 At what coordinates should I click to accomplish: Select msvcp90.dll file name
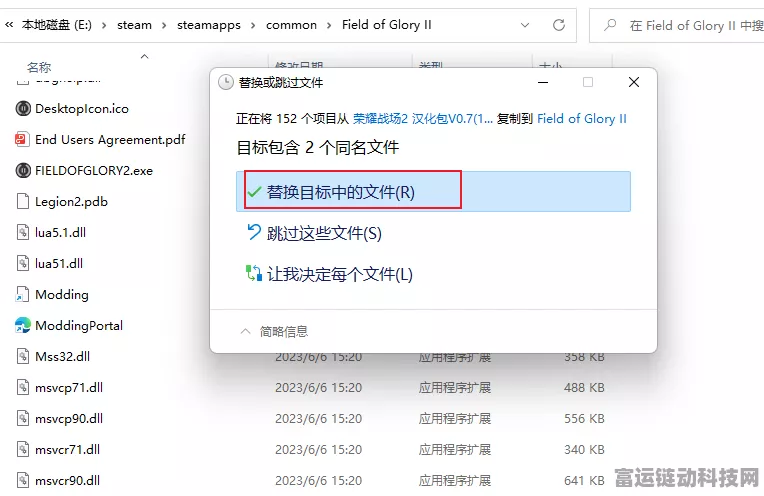(69, 419)
